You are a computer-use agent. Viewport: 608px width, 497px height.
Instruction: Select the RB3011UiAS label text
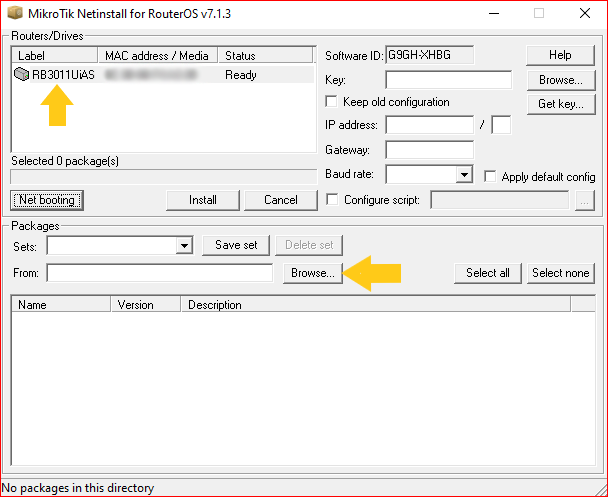[x=63, y=74]
